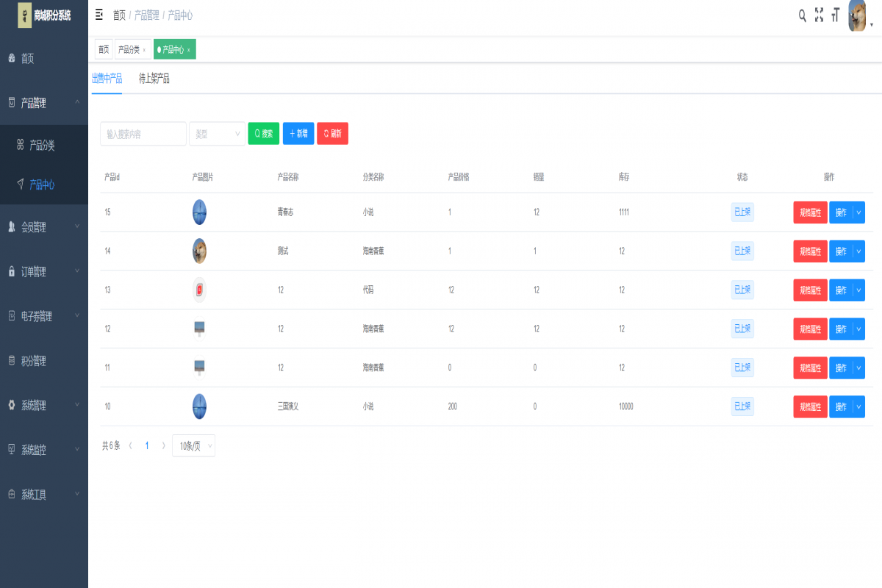The height and width of the screenshot is (588, 882).
Task: Open the 10条/页 page size selector
Action: pos(193,445)
